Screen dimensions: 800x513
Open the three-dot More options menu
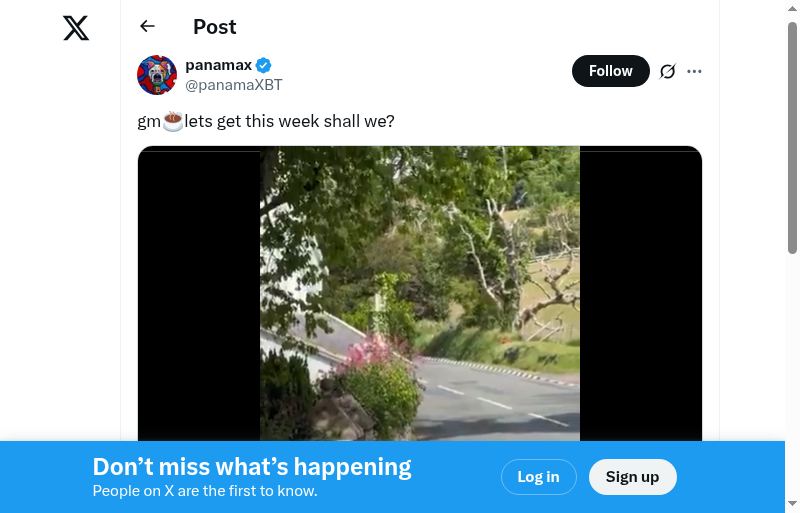[x=695, y=71]
